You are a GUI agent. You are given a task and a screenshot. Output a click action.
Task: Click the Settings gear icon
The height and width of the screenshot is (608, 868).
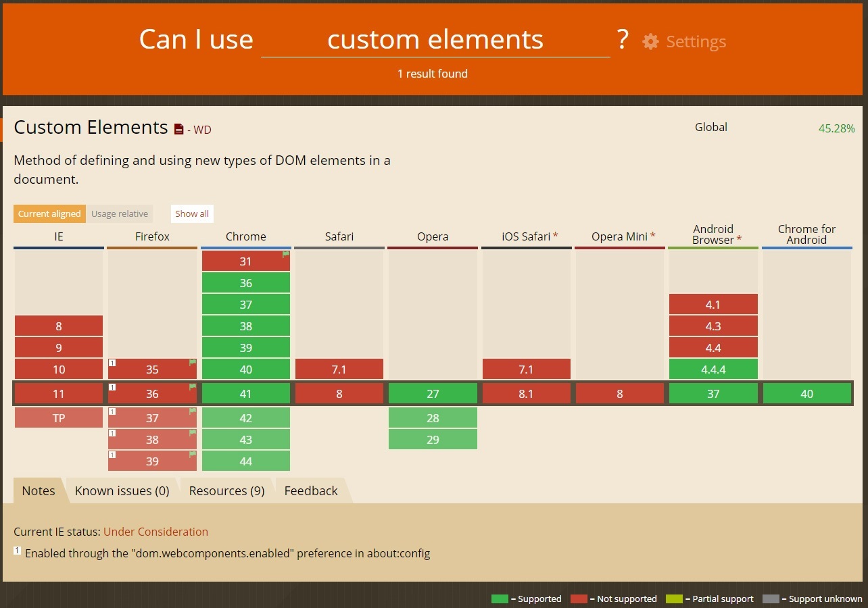pos(650,41)
